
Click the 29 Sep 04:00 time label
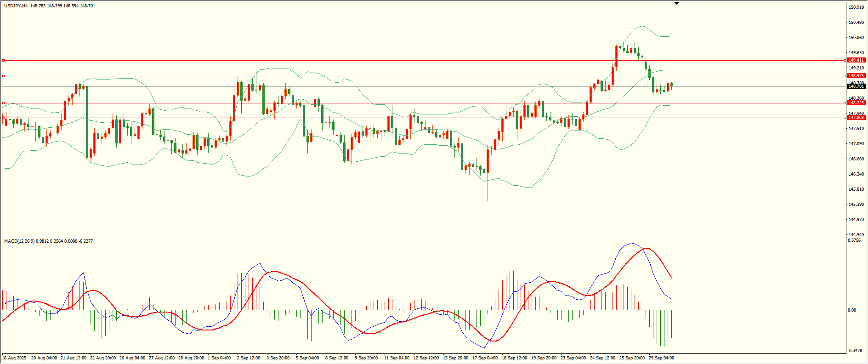pyautogui.click(x=661, y=358)
